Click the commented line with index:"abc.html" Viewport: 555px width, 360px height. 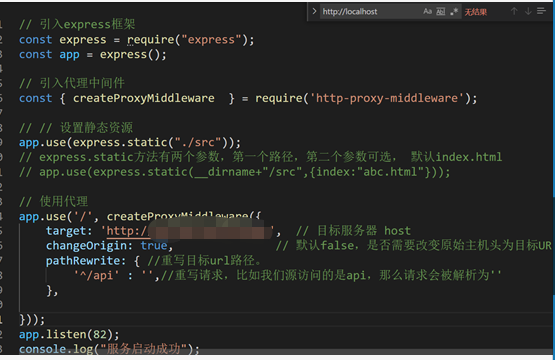coord(235,172)
